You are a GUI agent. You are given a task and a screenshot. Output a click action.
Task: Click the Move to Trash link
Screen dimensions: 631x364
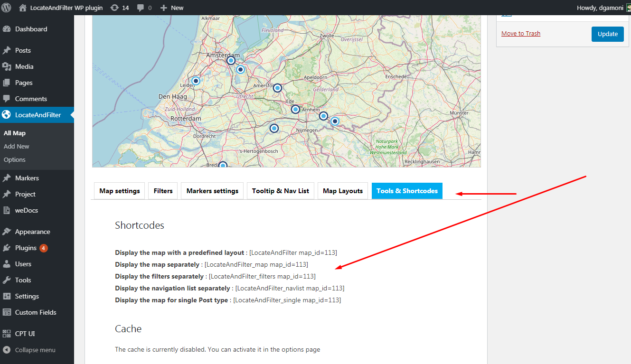[520, 33]
